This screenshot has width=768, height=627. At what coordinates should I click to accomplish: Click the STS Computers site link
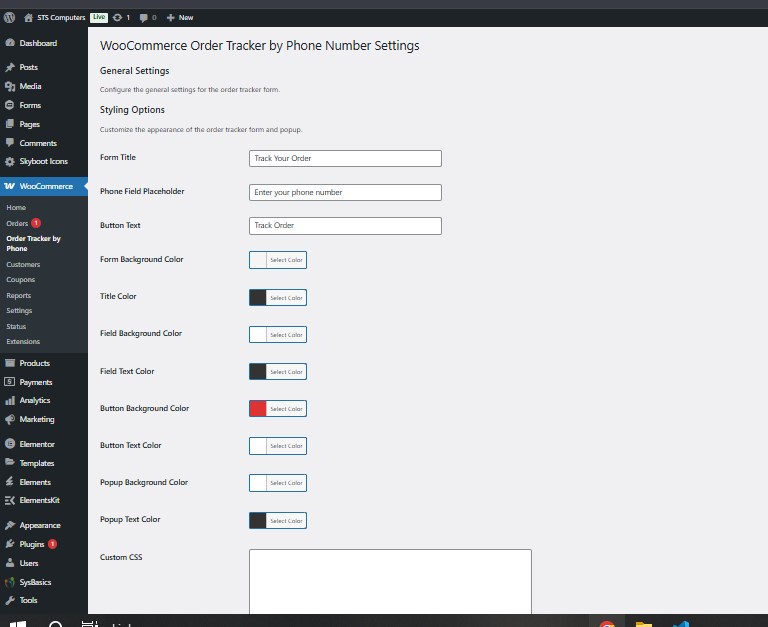pos(60,17)
